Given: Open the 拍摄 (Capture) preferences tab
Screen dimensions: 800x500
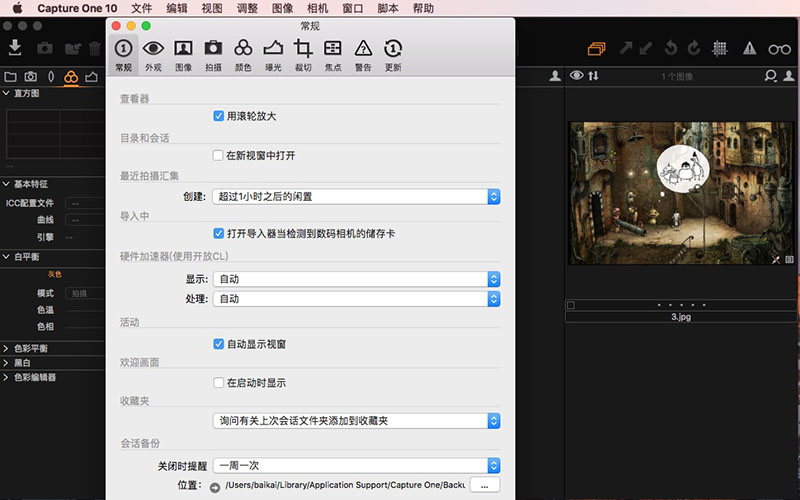Looking at the screenshot, I should (213, 56).
